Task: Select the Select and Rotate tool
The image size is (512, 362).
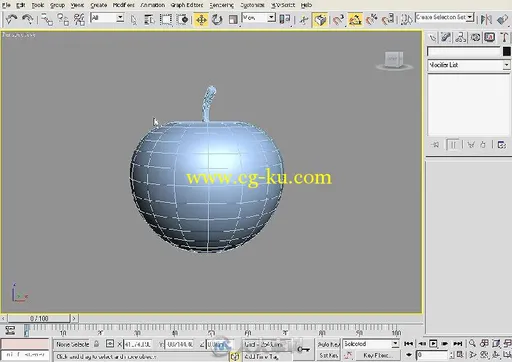Action: (217, 20)
